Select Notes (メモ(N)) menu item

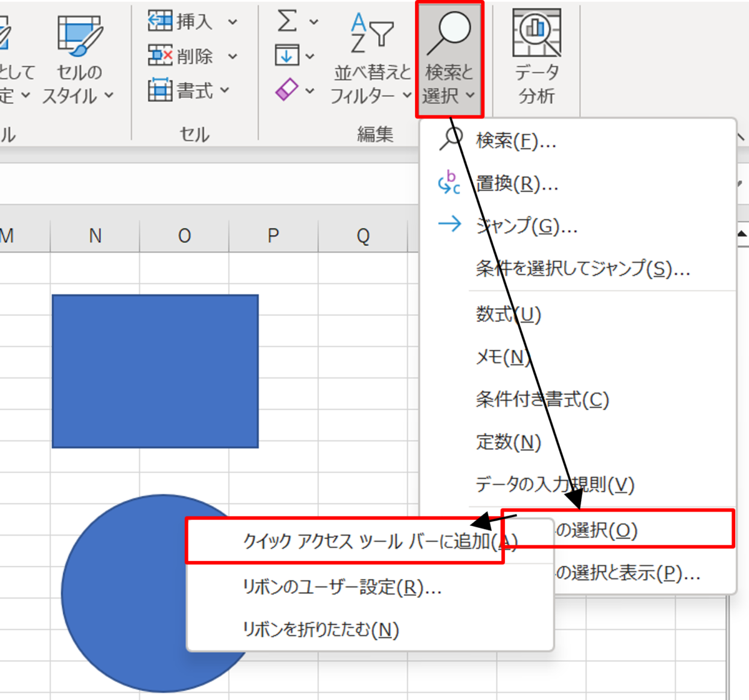tap(578, 357)
